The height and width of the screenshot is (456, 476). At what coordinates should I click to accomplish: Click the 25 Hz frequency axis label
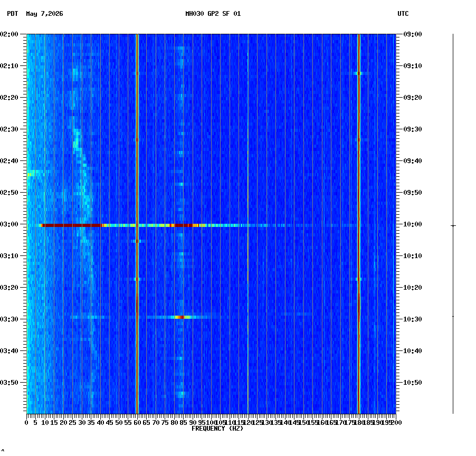(72, 423)
